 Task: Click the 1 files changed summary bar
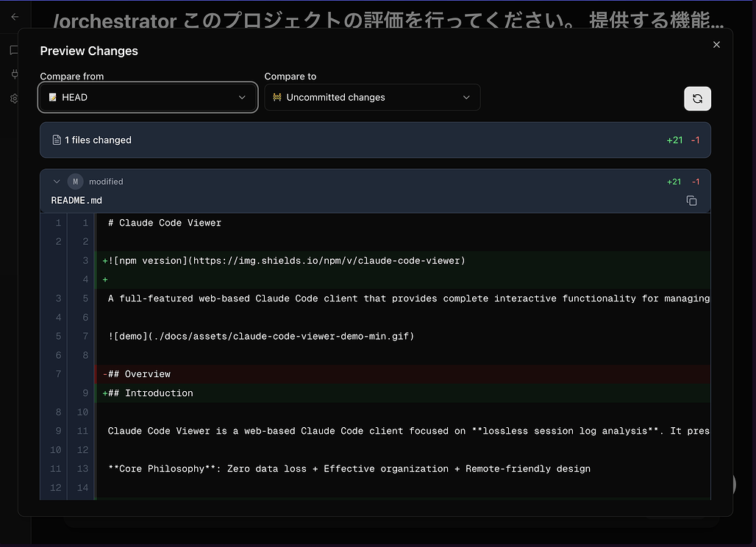[375, 140]
